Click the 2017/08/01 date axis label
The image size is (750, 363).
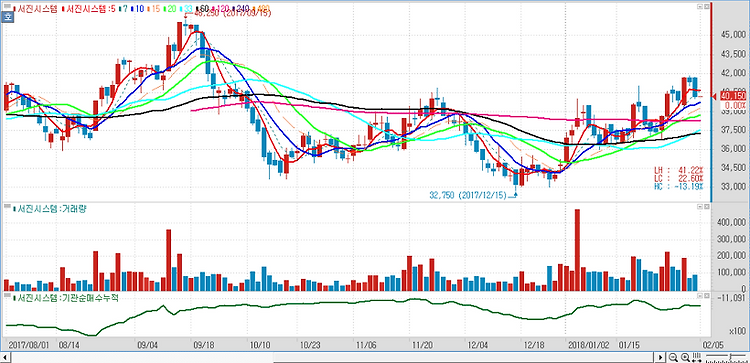30,344
